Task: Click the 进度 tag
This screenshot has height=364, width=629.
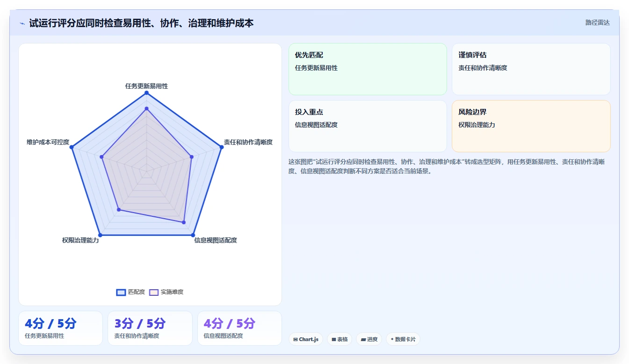Action: [x=369, y=339]
